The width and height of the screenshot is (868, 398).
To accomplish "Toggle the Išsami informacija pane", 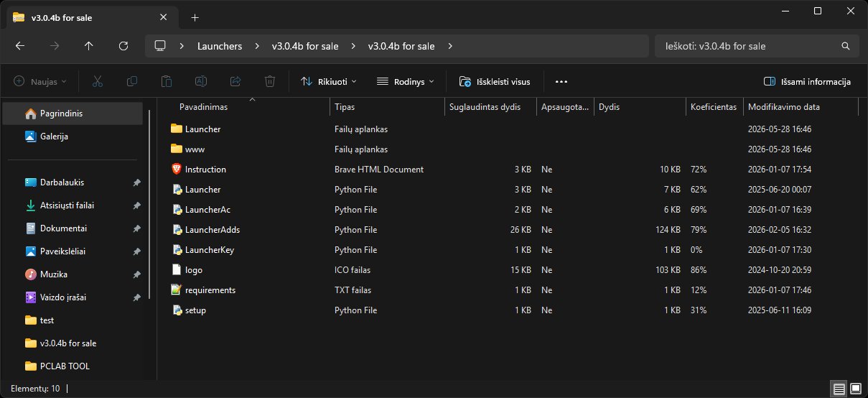I will 807,82.
